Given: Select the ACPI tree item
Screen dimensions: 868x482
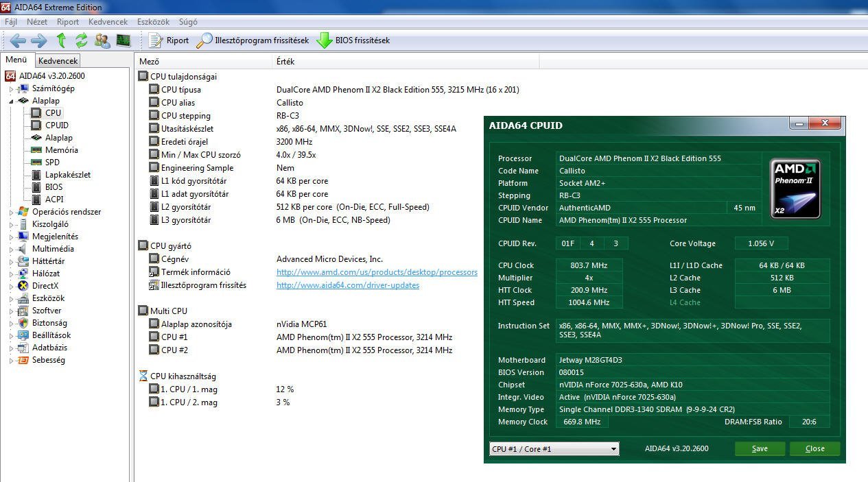Looking at the screenshot, I should pyautogui.click(x=54, y=200).
